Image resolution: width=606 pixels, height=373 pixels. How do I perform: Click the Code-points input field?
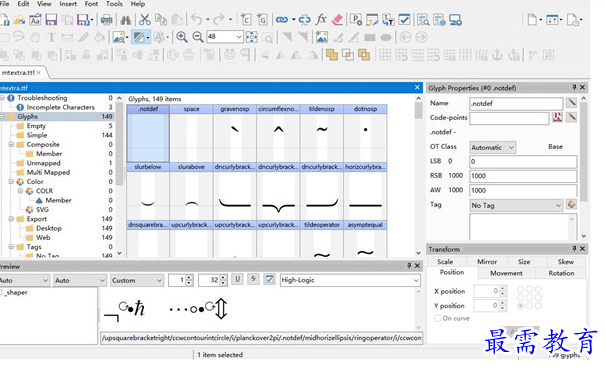coord(509,118)
